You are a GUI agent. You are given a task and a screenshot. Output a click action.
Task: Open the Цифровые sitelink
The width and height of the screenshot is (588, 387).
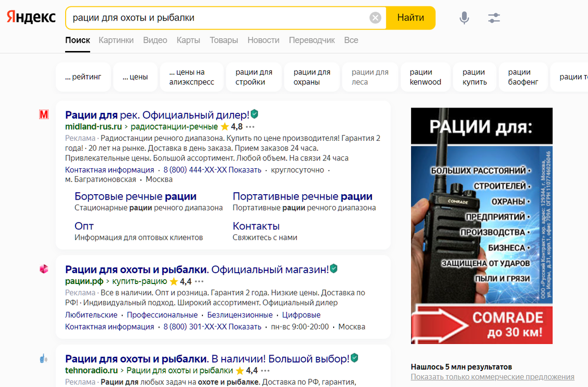coord(301,315)
